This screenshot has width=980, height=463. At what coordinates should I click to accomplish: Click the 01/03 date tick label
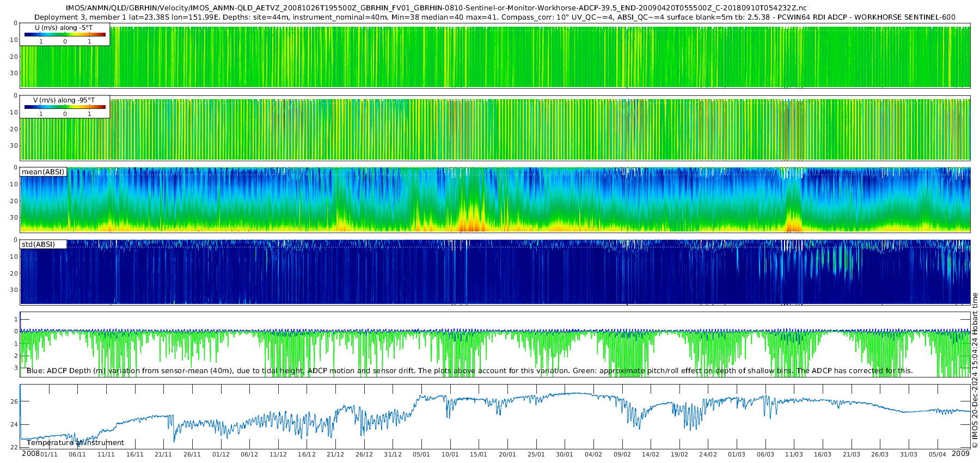pyautogui.click(x=736, y=454)
